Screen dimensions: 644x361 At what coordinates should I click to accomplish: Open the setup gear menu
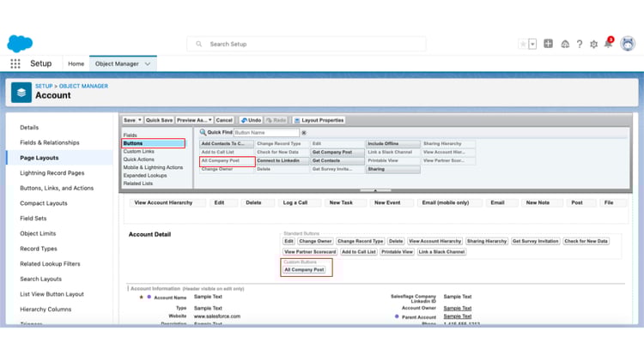coord(593,44)
